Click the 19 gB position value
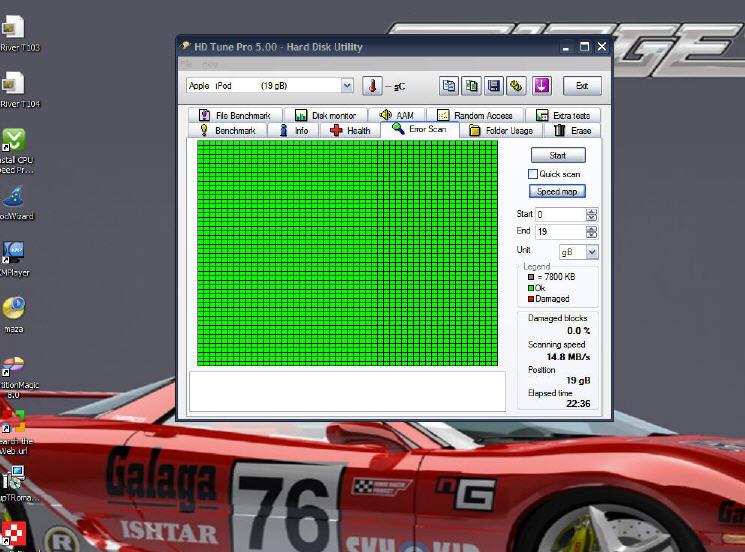745x552 pixels. (578, 380)
